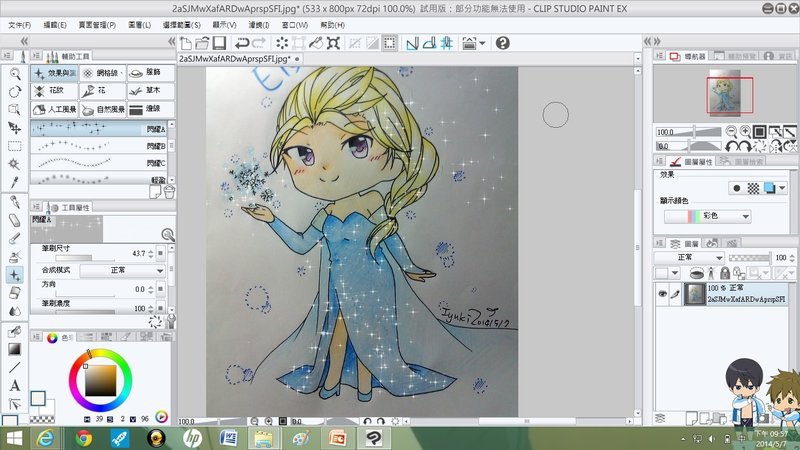The width and height of the screenshot is (800, 450).
Task: Collapse the left tool dock chevrons
Action: [23, 41]
